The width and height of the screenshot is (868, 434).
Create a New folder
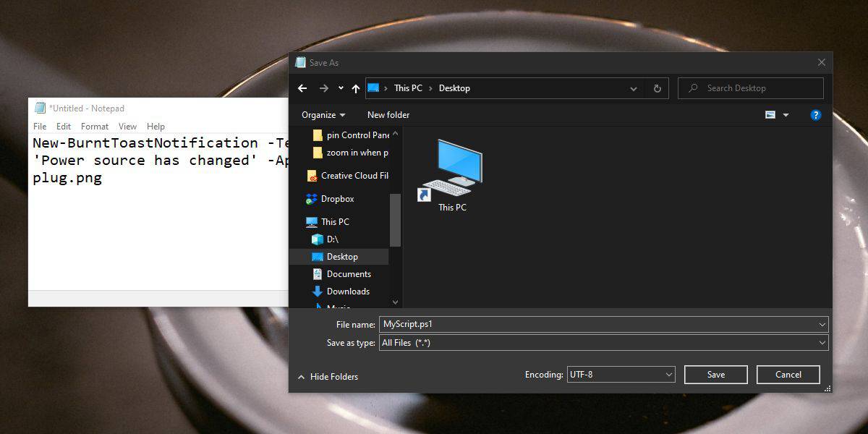(x=388, y=115)
